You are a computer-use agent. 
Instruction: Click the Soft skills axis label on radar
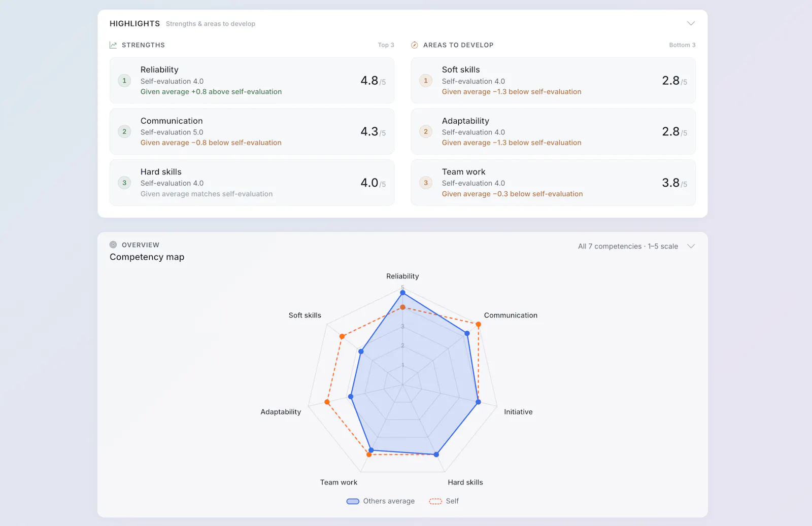tap(305, 315)
